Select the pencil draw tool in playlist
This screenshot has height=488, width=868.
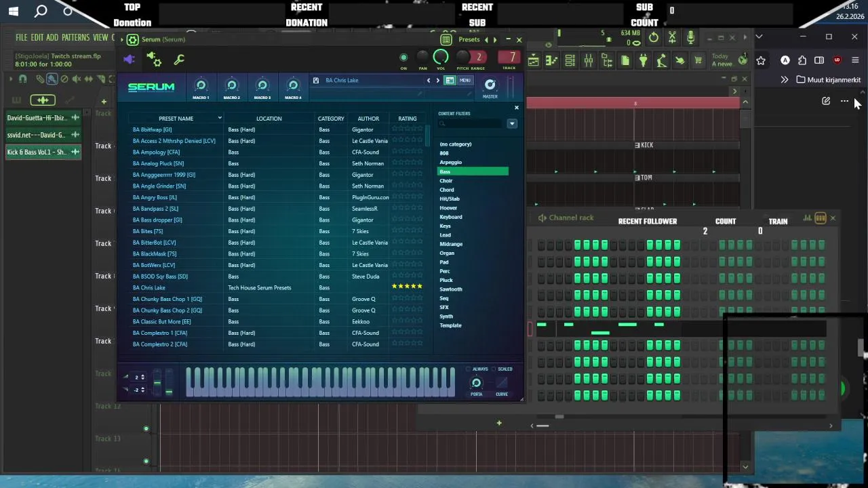41,79
